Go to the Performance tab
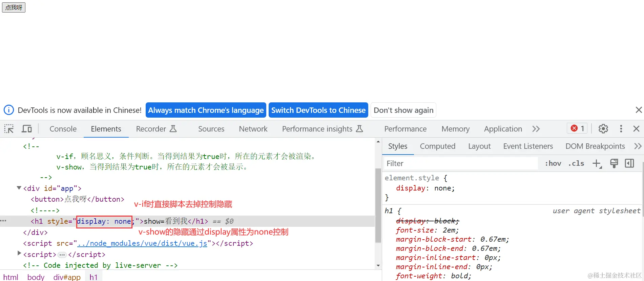This screenshot has height=281, width=644. tap(406, 129)
